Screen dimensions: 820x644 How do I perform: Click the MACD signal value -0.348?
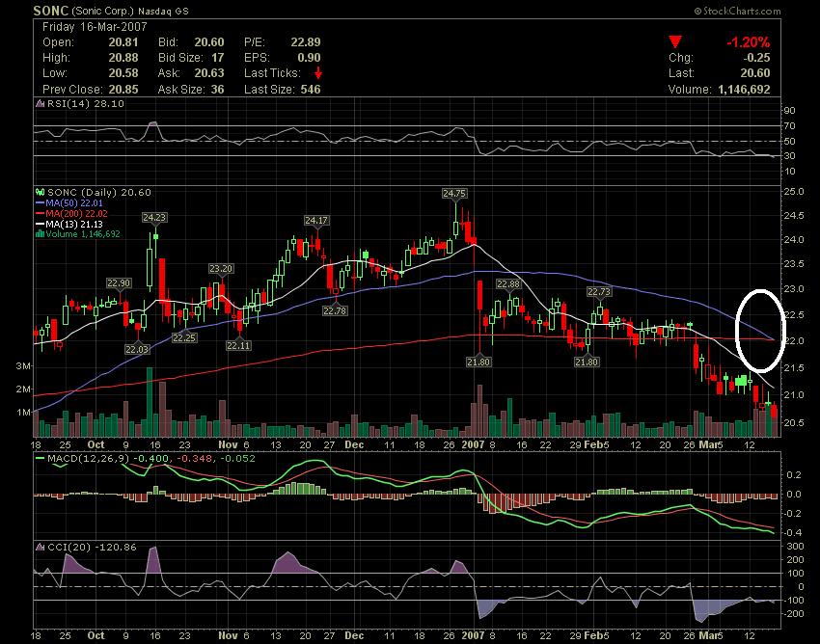click(x=195, y=459)
